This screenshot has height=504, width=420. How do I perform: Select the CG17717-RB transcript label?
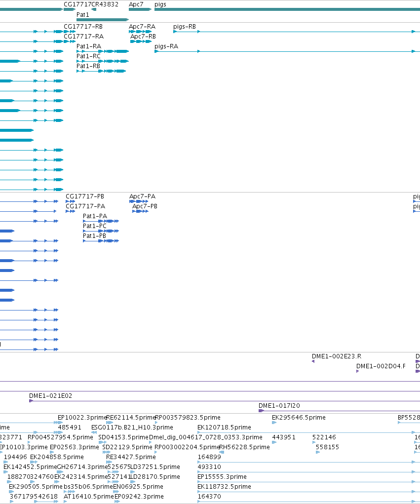[x=83, y=27]
